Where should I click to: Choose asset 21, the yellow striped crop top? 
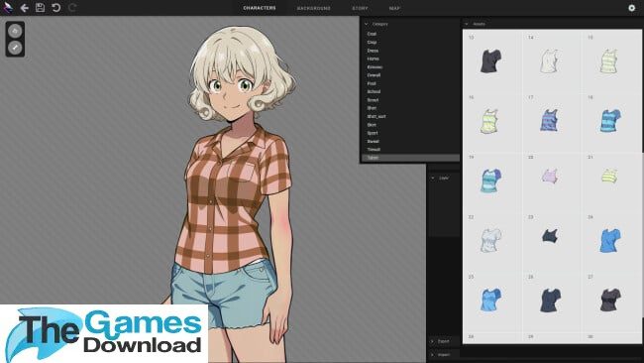(609, 176)
